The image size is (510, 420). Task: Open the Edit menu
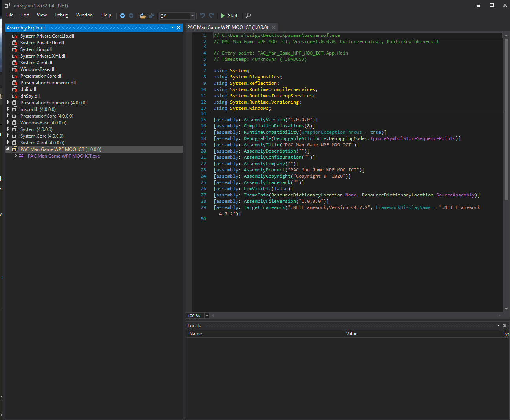pyautogui.click(x=25, y=15)
